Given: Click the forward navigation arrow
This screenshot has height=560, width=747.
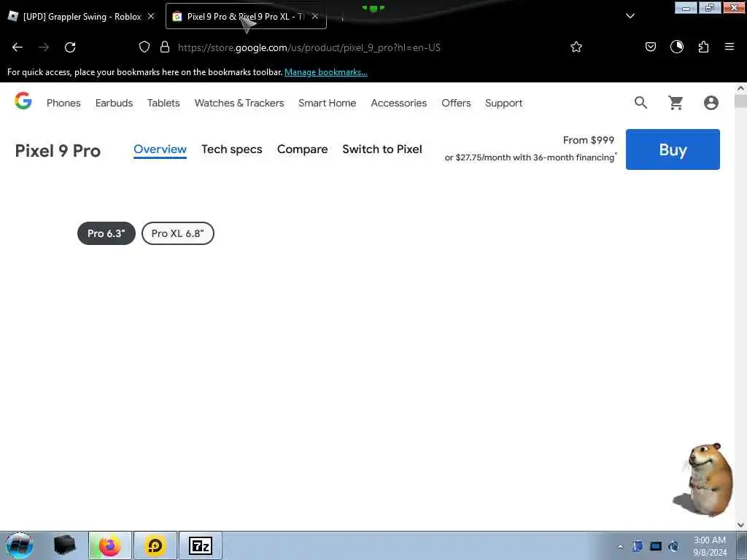Looking at the screenshot, I should click(44, 47).
